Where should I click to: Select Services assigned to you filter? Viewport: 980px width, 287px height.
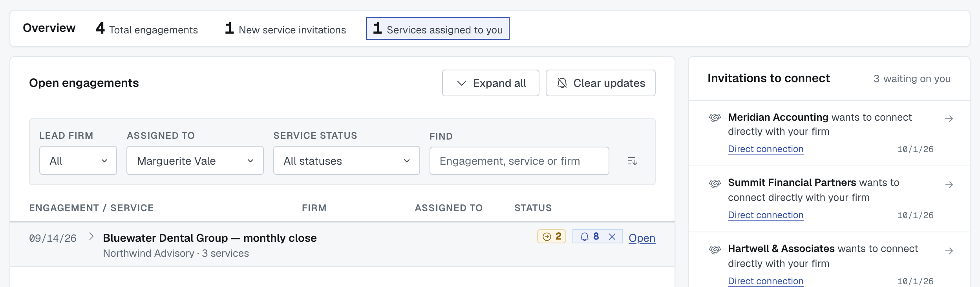(438, 28)
